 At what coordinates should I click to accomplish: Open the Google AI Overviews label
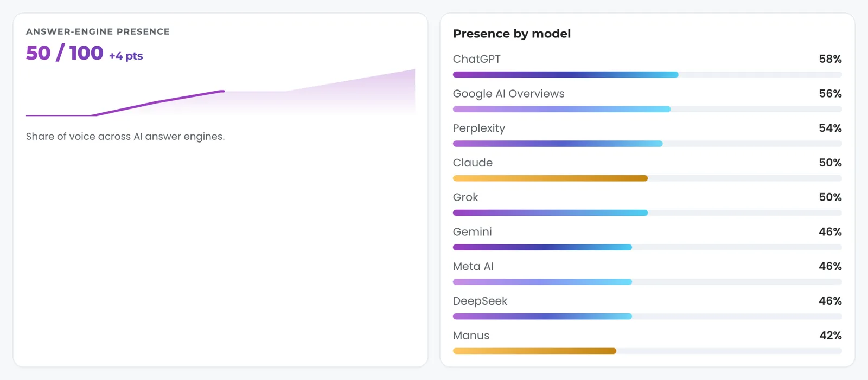pyautogui.click(x=508, y=94)
